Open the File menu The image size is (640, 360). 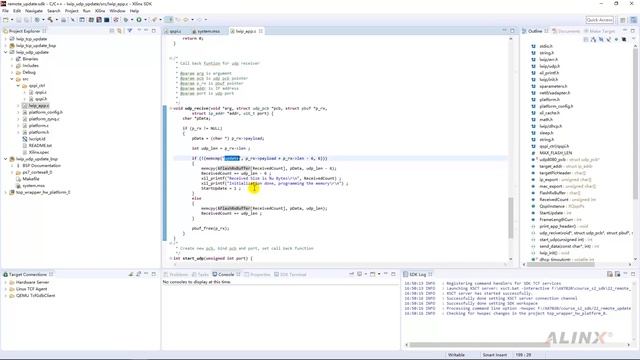click(x=5, y=11)
